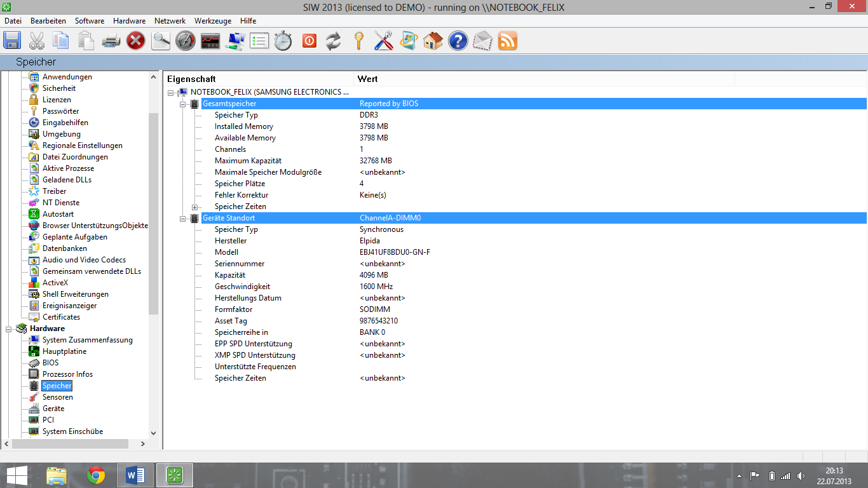Select BIOS in the tree
The height and width of the screenshot is (488, 868).
coord(50,363)
